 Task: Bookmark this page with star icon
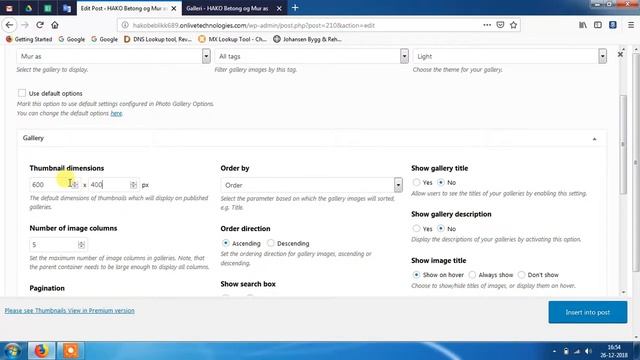pos(513,25)
